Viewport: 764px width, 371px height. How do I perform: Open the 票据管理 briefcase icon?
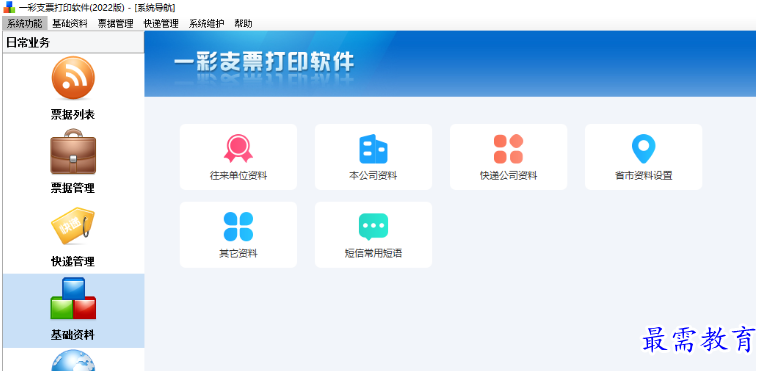(x=73, y=152)
